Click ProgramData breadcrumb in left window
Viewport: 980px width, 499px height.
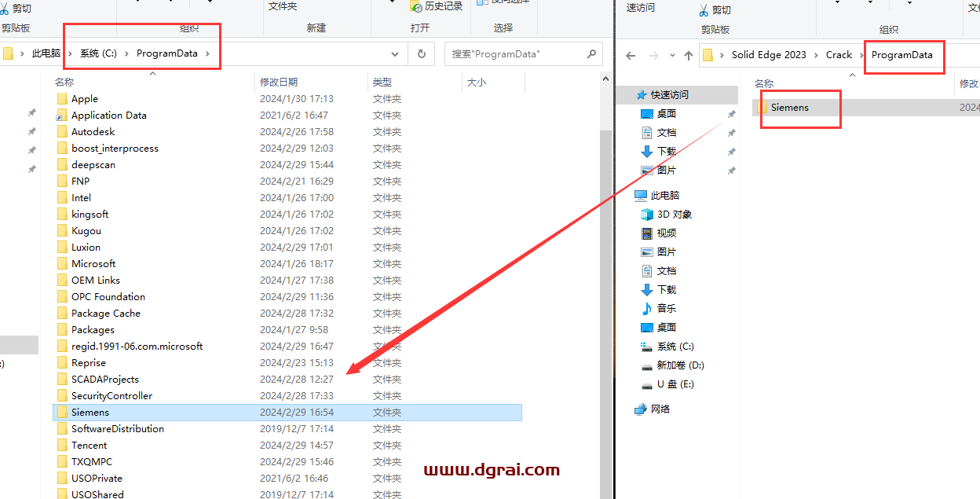[166, 53]
